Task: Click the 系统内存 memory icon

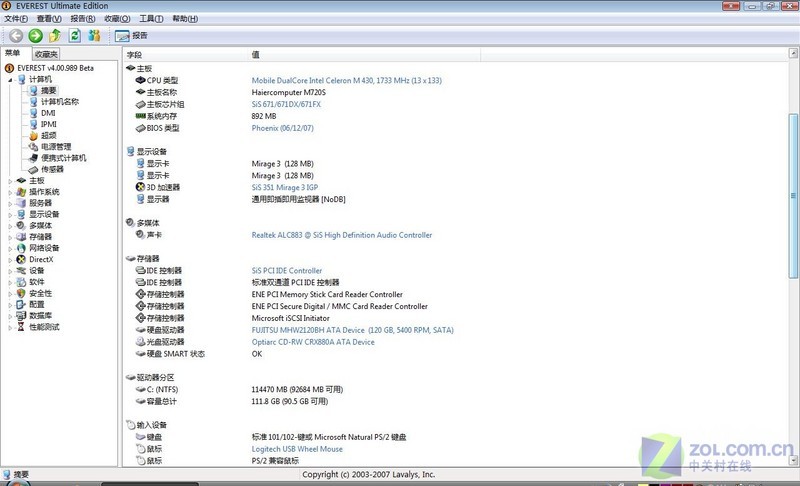Action: pyautogui.click(x=141, y=116)
